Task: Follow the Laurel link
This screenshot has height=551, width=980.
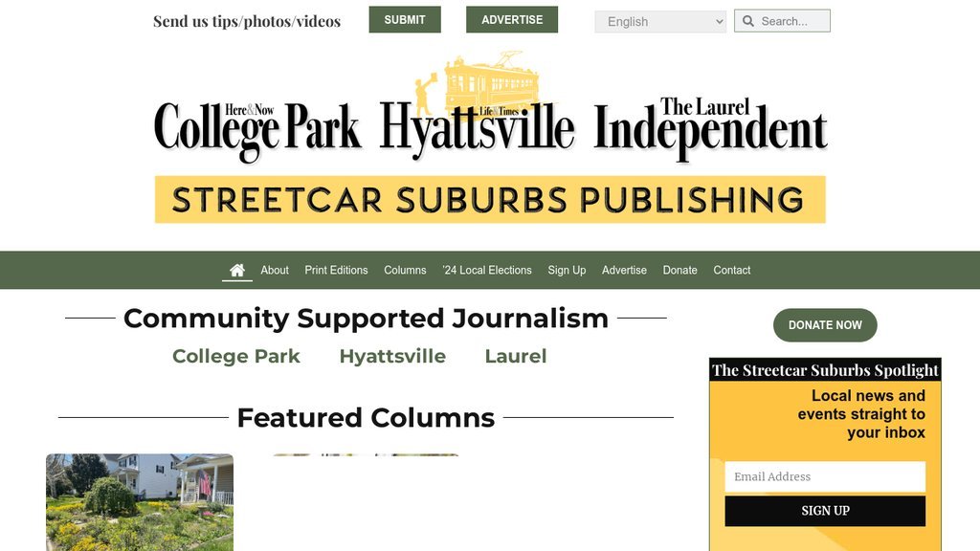Action: pyautogui.click(x=516, y=356)
